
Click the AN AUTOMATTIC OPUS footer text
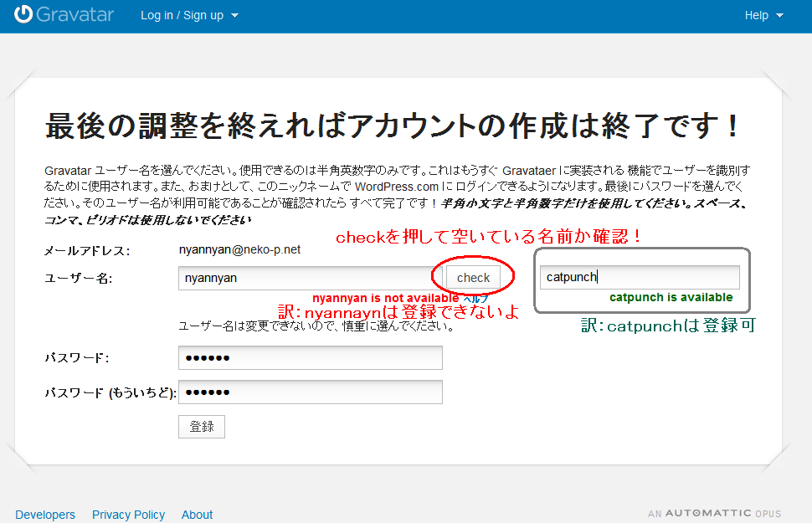click(x=714, y=514)
